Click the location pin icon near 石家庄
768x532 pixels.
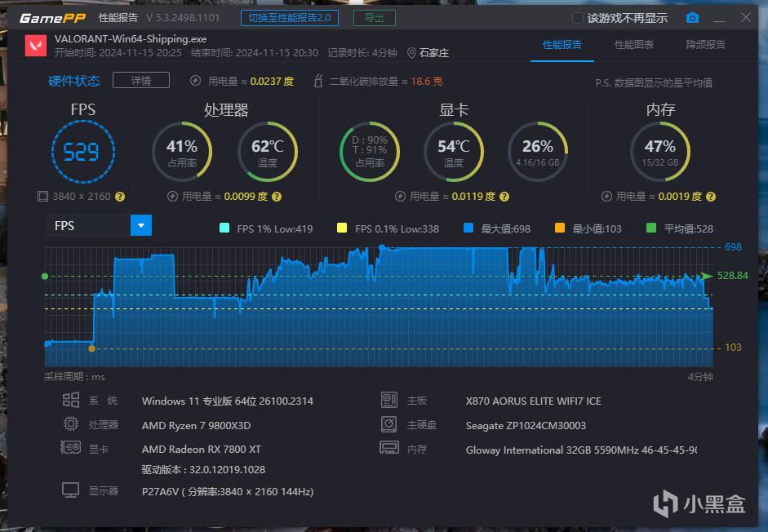[412, 53]
